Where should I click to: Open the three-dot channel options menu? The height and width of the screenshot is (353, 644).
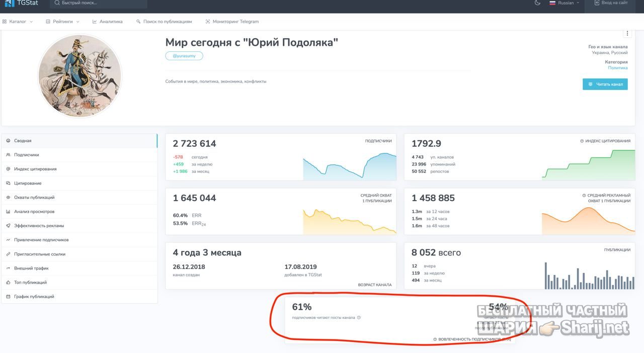coord(627,33)
